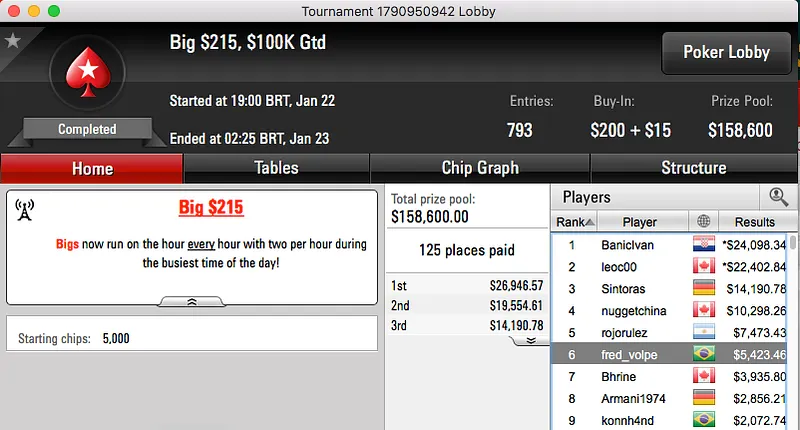Click the favorite star icon
This screenshot has height=430, width=800.
[13, 41]
